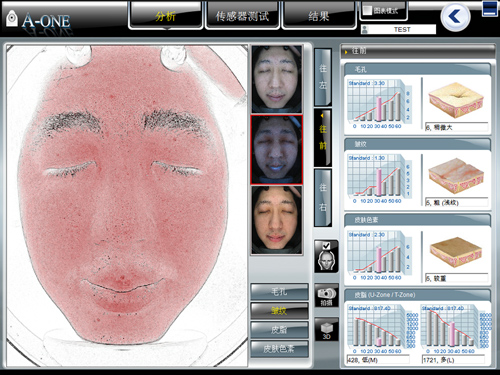The height and width of the screenshot is (375, 500).
Task: Click the 皮肤色素 skin block illustration
Action: pyautogui.click(x=456, y=252)
